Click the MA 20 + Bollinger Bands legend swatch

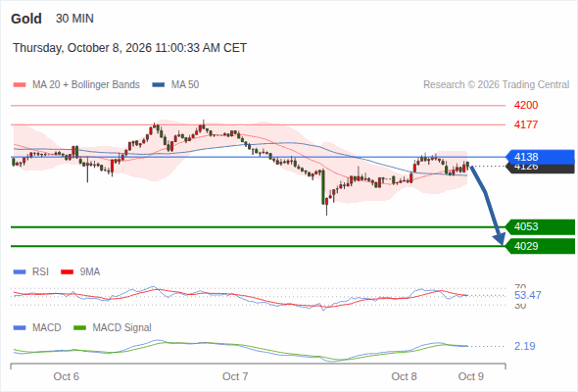[x=20, y=85]
